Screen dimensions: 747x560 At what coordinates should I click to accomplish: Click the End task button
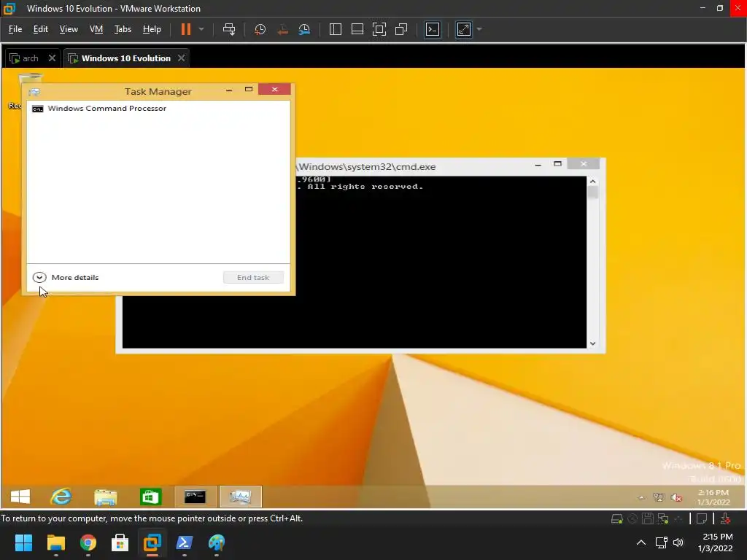[x=253, y=278]
